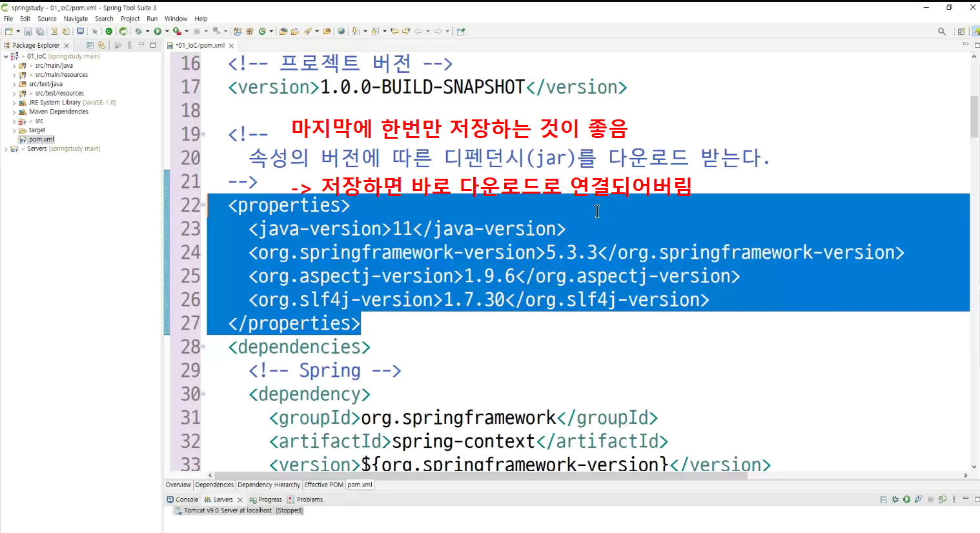Expand the target folder

(x=14, y=130)
